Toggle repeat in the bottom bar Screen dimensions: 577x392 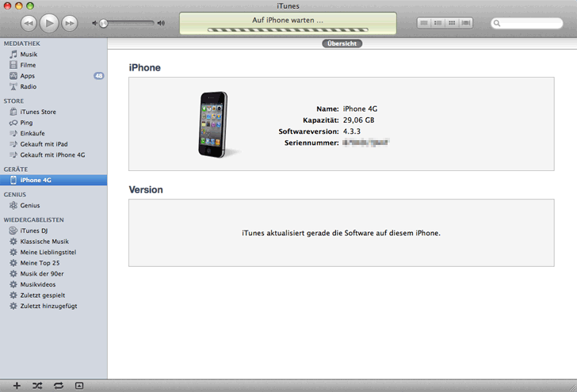click(59, 386)
